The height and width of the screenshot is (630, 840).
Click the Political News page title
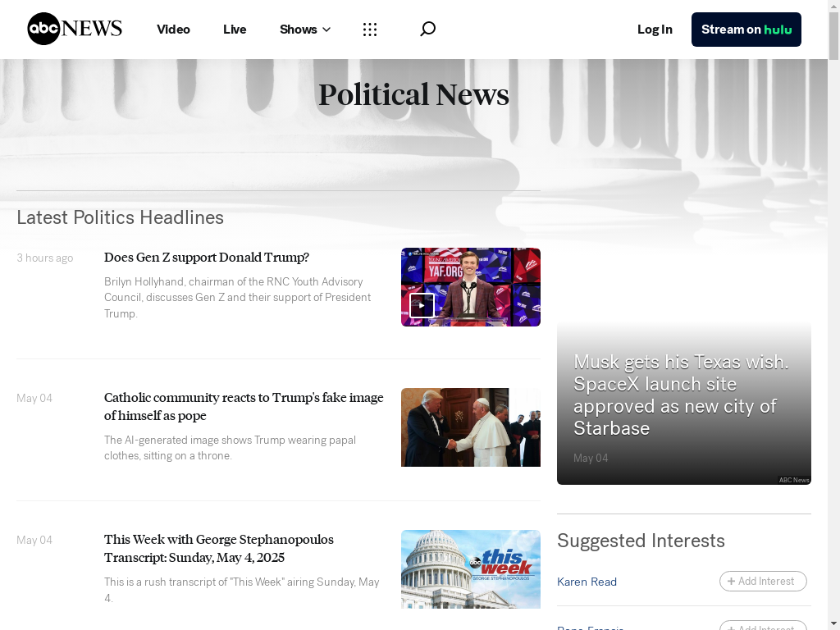pos(413,95)
